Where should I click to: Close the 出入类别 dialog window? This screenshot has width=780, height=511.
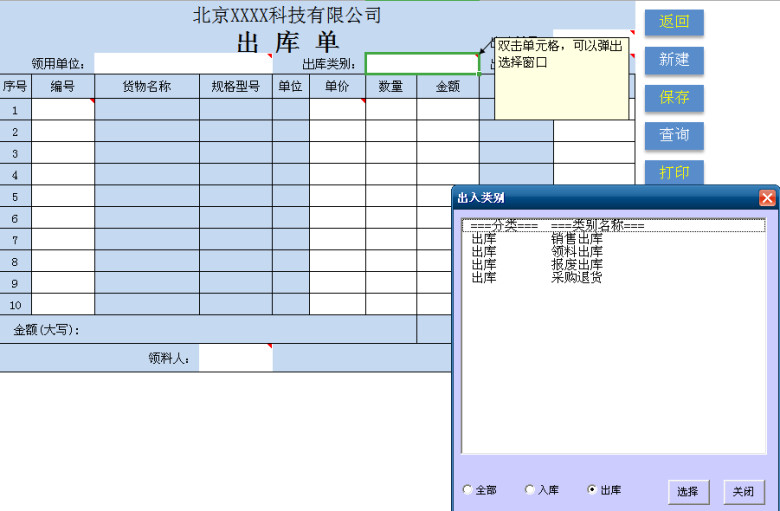click(x=767, y=198)
